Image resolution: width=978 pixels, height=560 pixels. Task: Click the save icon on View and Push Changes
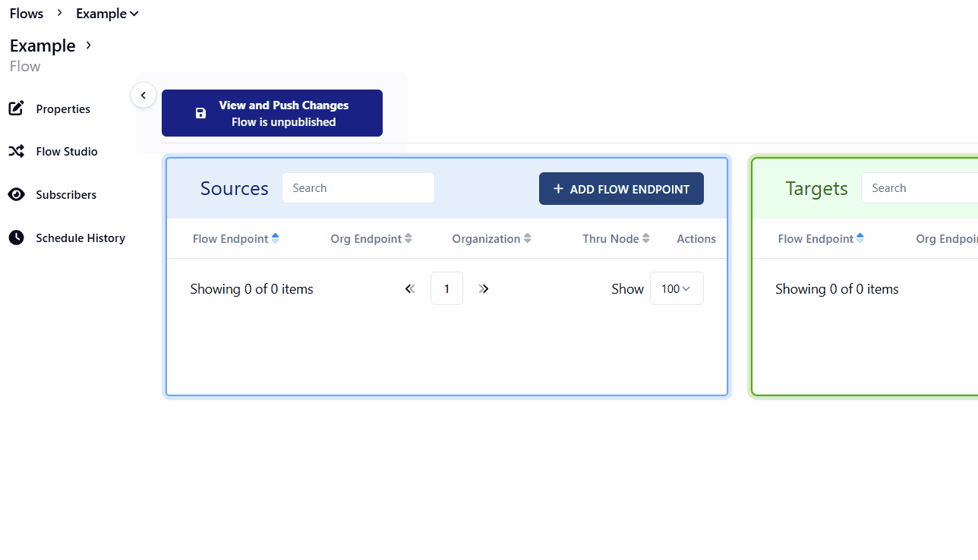click(200, 114)
